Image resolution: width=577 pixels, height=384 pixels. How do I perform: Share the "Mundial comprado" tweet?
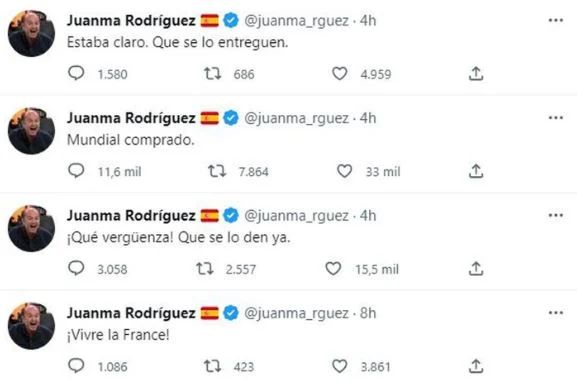click(x=476, y=171)
